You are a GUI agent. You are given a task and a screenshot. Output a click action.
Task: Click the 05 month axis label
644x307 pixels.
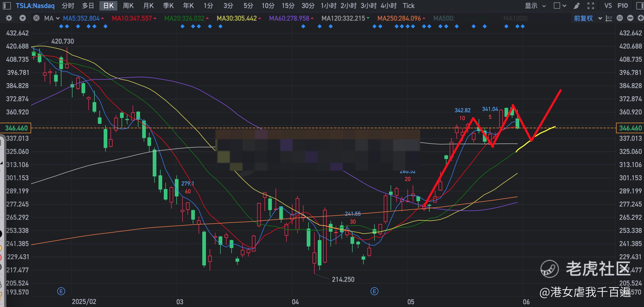coord(411,302)
